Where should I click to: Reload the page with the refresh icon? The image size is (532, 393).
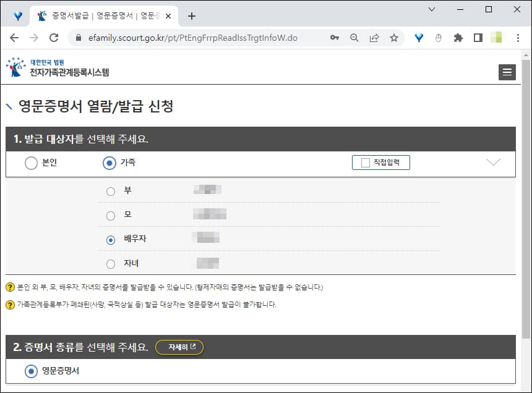[x=54, y=38]
